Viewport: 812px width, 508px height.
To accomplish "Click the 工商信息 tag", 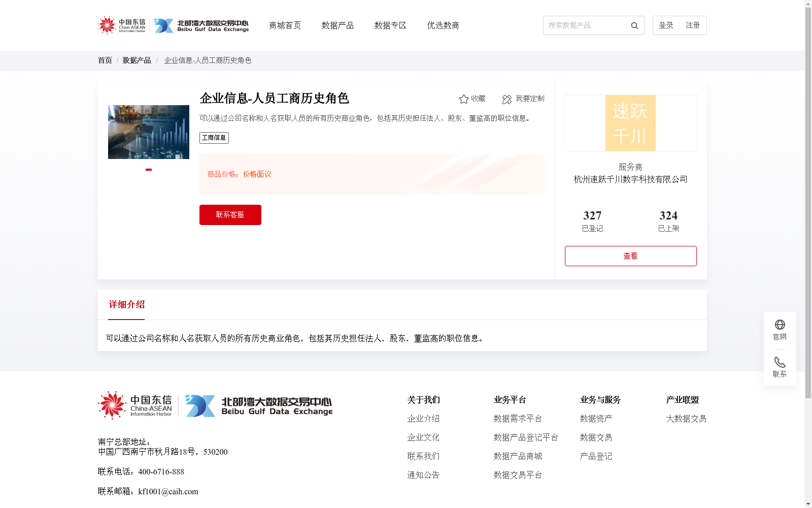I will click(x=214, y=138).
